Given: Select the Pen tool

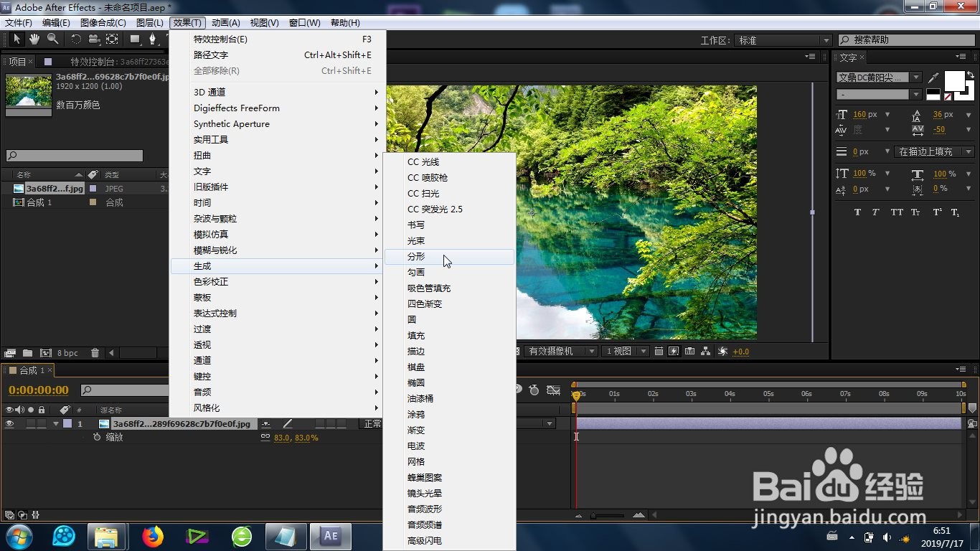Looking at the screenshot, I should click(152, 39).
